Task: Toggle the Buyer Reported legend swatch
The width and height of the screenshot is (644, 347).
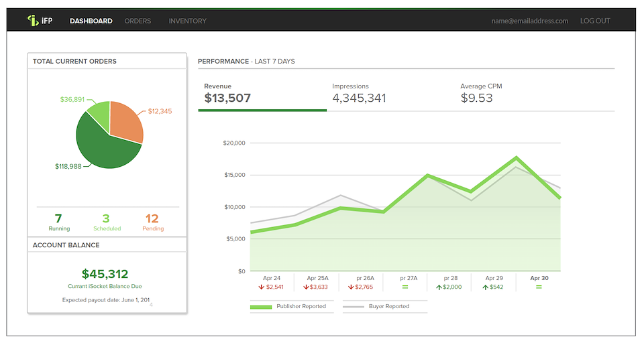Action: click(x=354, y=307)
